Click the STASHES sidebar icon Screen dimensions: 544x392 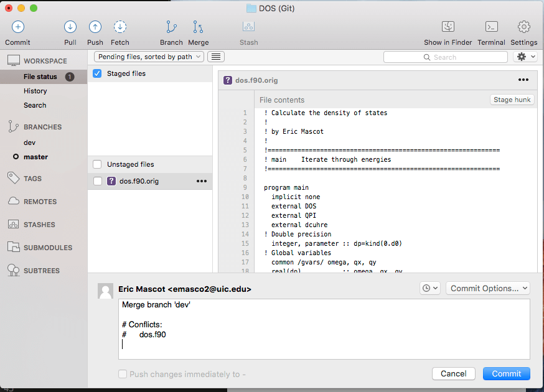pos(14,225)
